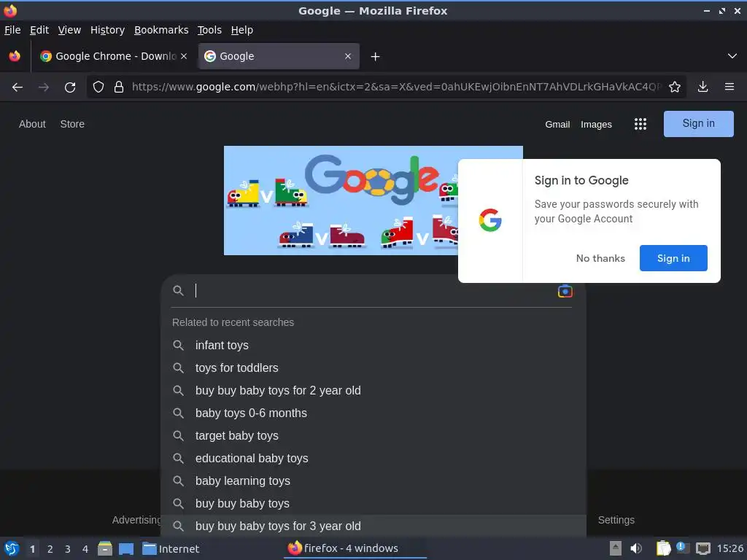Open the Help menu

point(242,30)
